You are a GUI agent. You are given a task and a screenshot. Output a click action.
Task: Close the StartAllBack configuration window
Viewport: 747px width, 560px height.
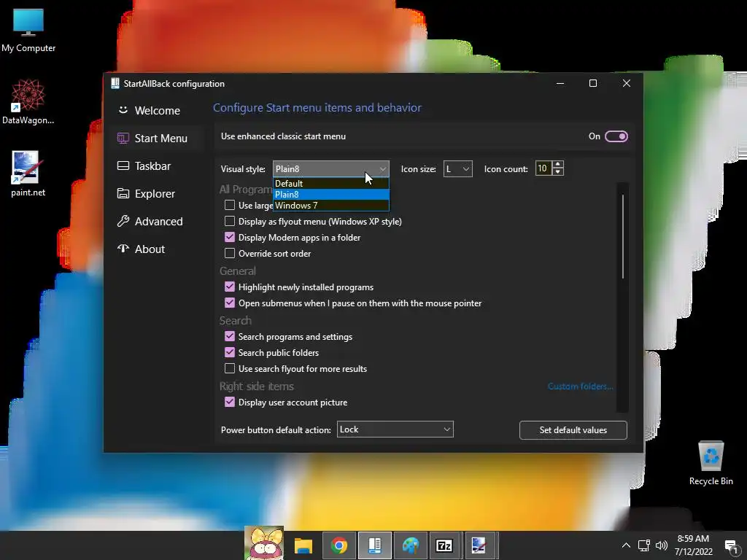coord(627,83)
